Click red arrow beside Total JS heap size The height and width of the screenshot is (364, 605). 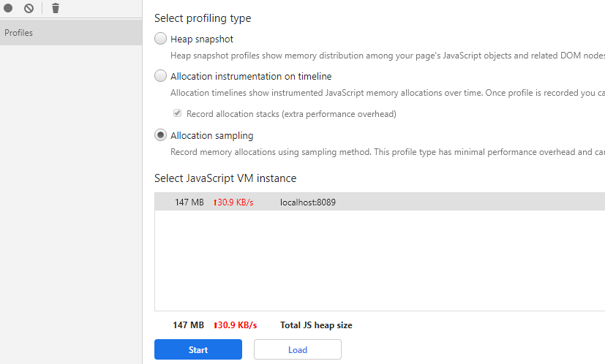(x=215, y=325)
